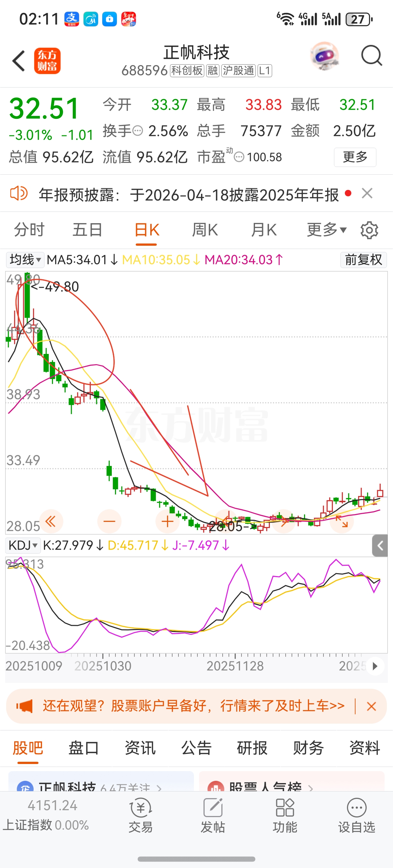393x868 pixels.
Task: Open the KDJ indicator dropdown
Action: coord(23,545)
